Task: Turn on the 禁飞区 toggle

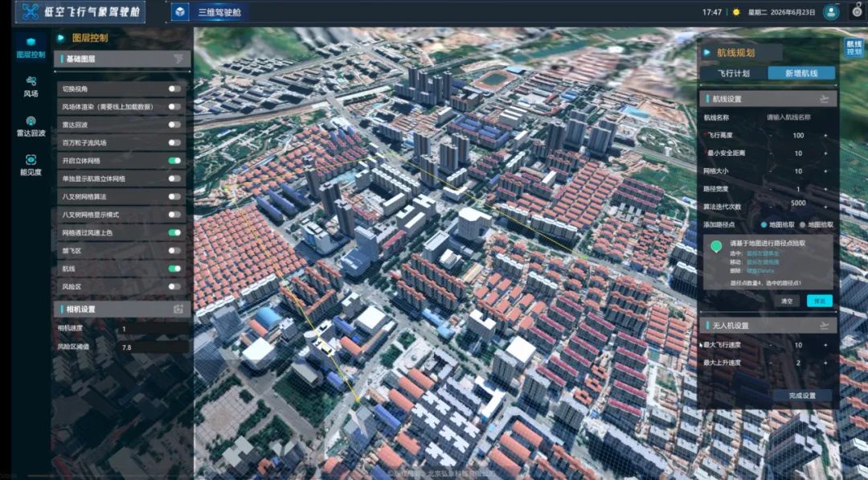Action: pyautogui.click(x=174, y=250)
